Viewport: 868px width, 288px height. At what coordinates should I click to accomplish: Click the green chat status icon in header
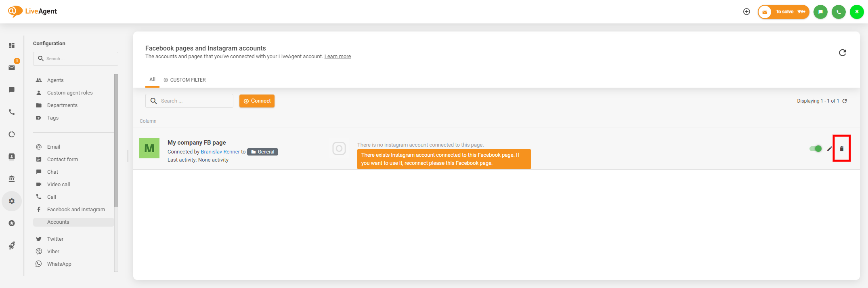(x=820, y=12)
